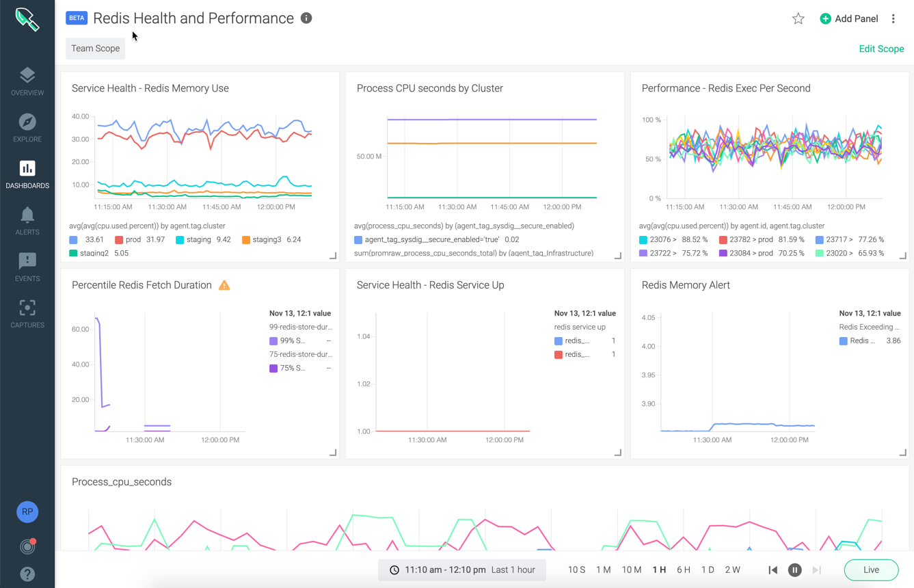Select the 1 H time range
The width and height of the screenshot is (914, 588).
659,570
